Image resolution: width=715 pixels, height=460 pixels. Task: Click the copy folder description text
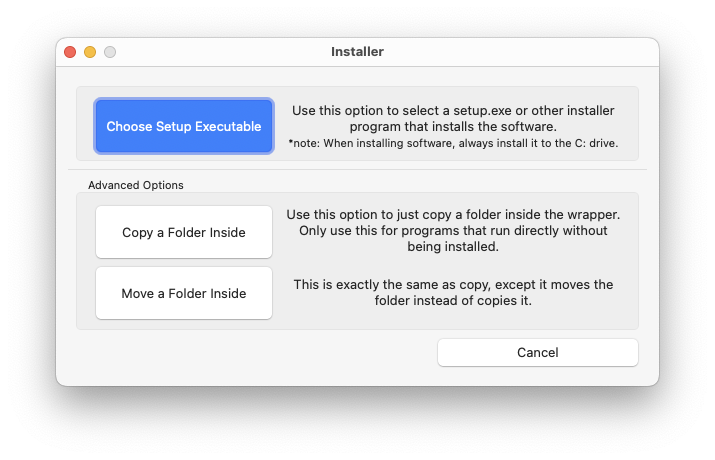453,230
